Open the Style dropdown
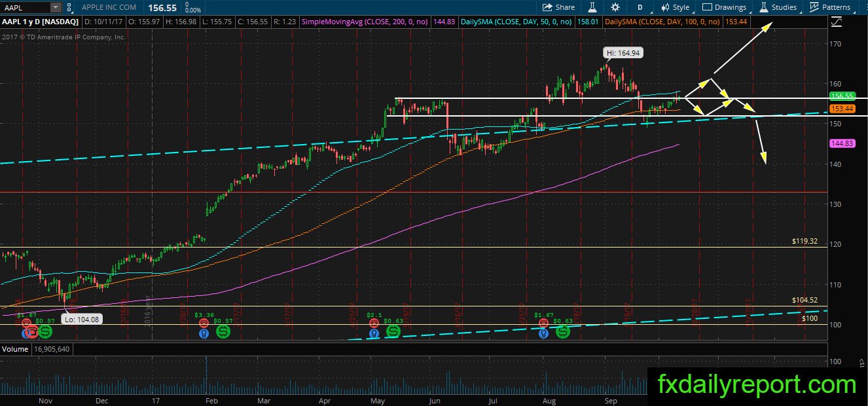 676,7
